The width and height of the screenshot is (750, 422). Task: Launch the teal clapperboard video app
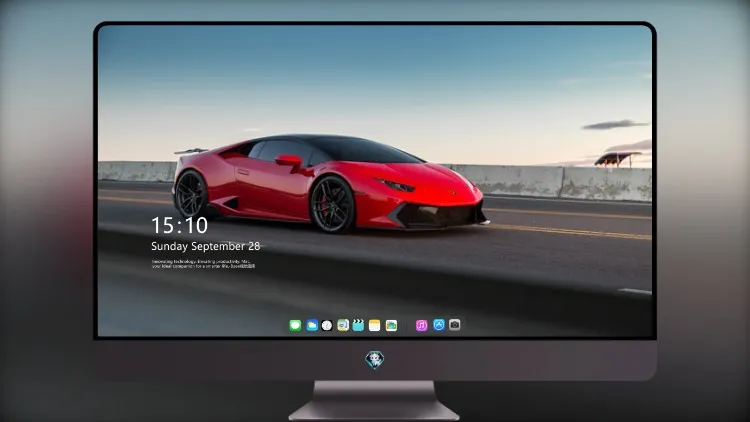click(x=358, y=325)
